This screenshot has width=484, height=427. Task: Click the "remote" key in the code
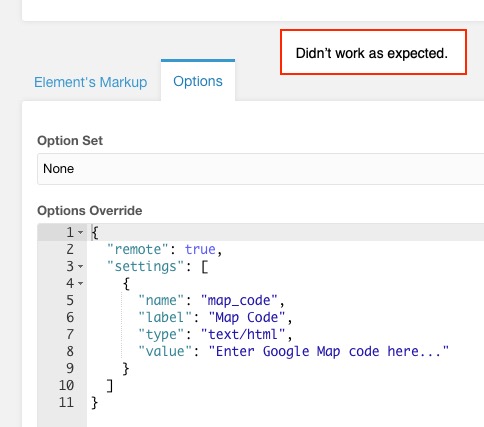[x=138, y=250]
